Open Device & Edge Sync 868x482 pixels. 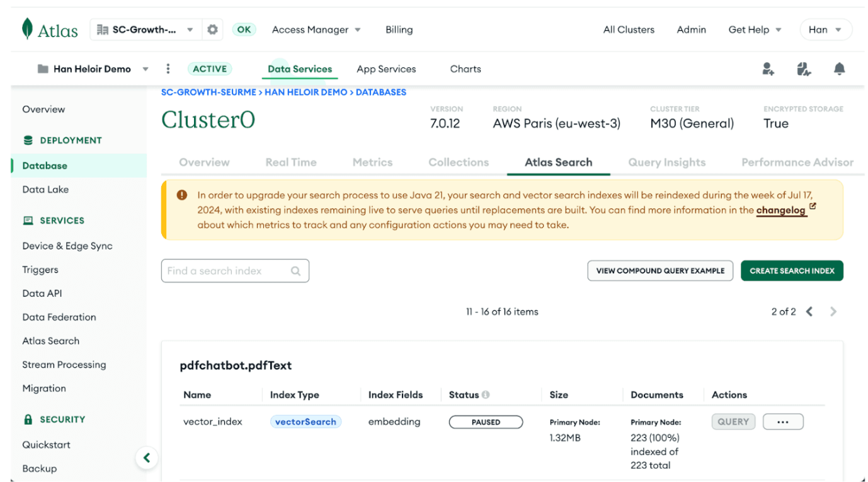click(67, 246)
